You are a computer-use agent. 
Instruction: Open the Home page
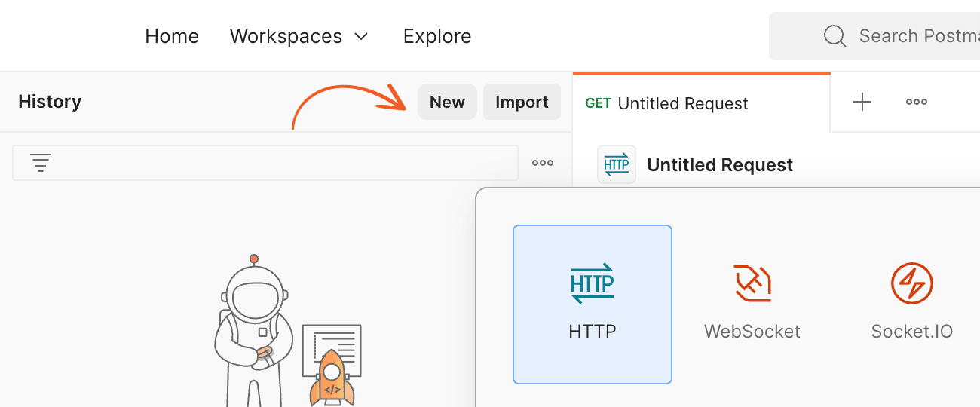172,36
